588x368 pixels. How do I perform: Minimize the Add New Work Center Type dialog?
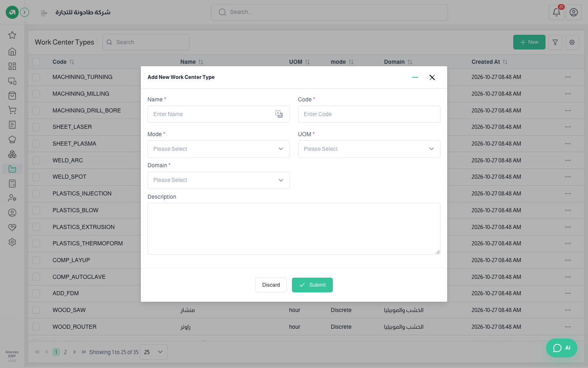click(x=415, y=77)
